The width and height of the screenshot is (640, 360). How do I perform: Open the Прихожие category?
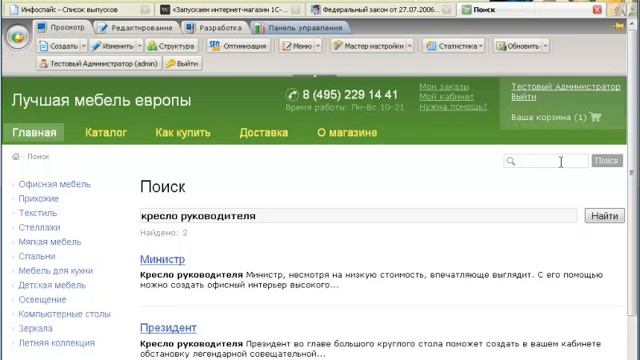pyautogui.click(x=39, y=198)
